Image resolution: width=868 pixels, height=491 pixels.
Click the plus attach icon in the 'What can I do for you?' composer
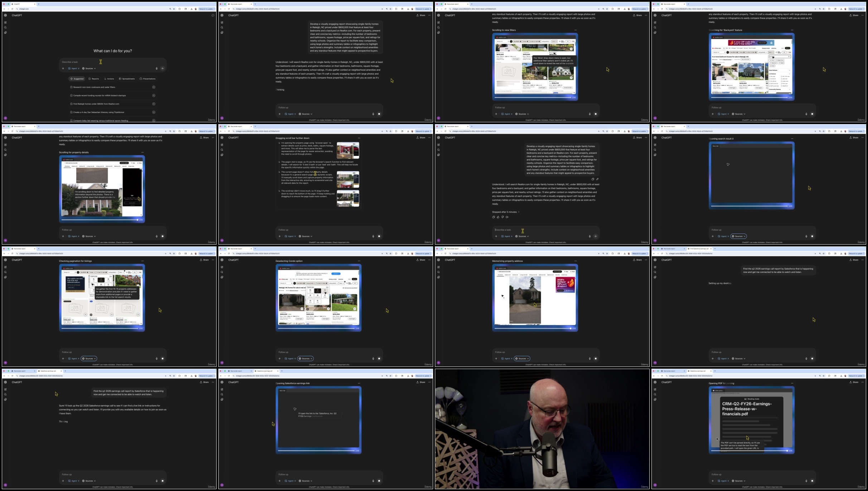tap(63, 68)
